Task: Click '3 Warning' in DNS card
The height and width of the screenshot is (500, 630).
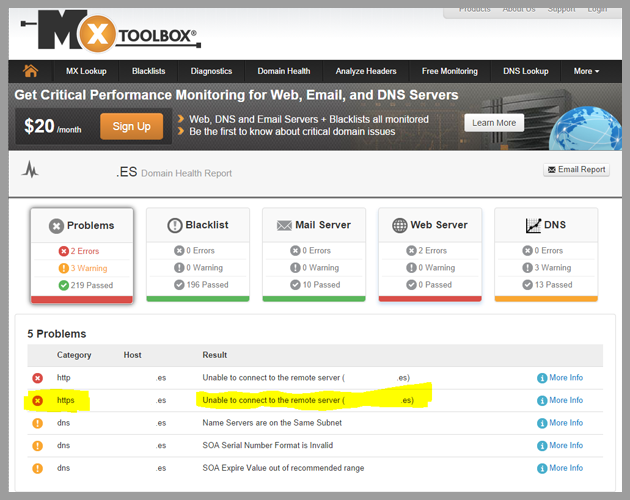Action: click(x=552, y=268)
